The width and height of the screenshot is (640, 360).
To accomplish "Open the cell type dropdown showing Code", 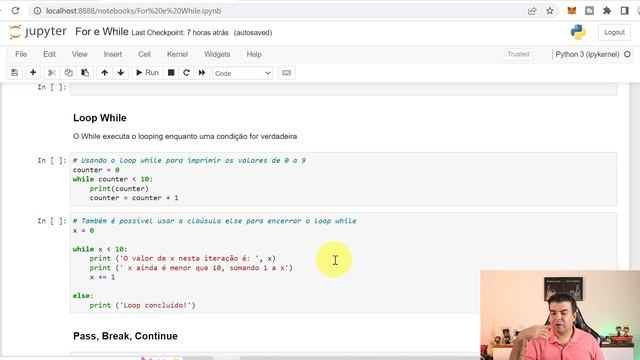I will click(x=242, y=73).
